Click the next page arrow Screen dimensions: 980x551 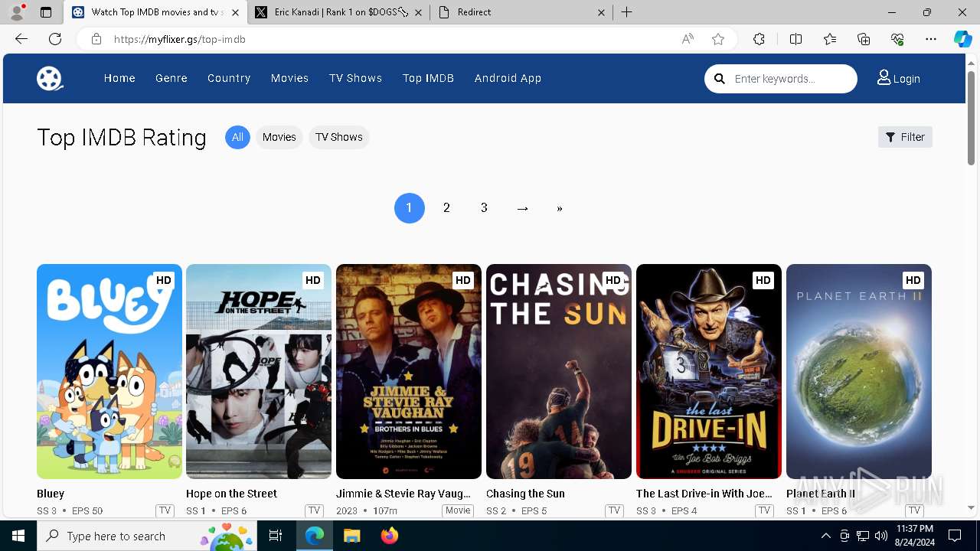pos(522,208)
